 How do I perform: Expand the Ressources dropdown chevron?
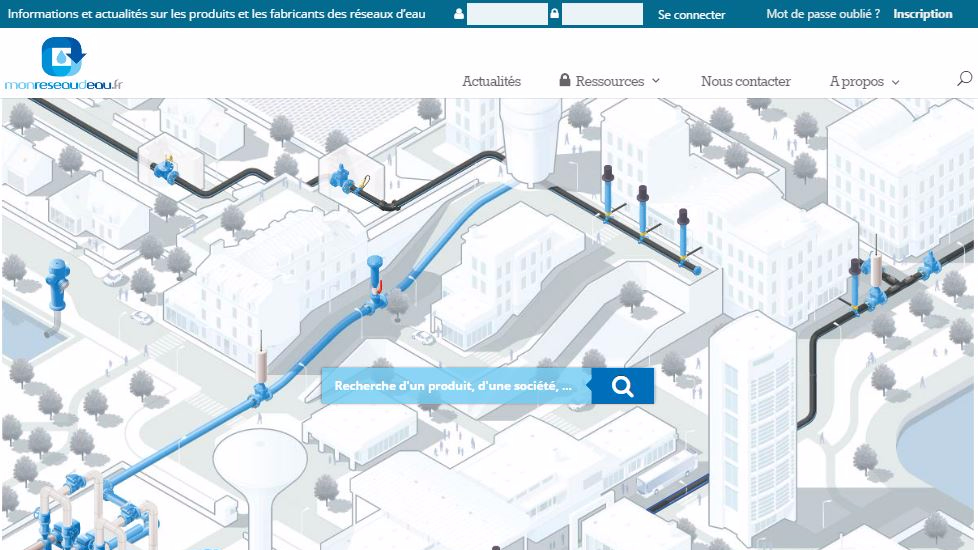point(656,81)
